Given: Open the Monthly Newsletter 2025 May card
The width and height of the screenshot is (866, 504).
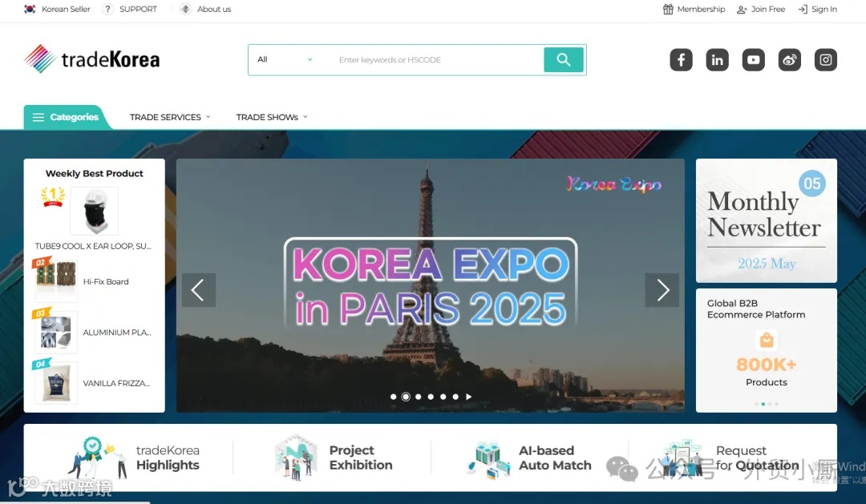Looking at the screenshot, I should click(766, 221).
